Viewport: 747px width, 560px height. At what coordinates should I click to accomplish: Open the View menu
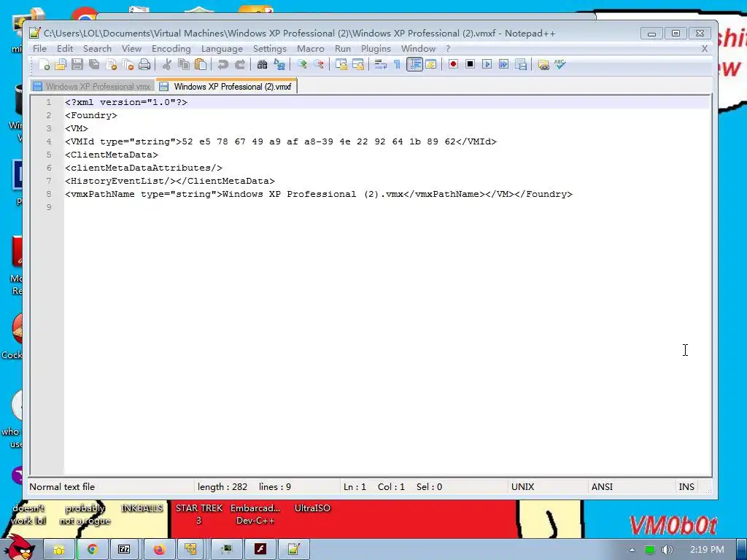coord(131,49)
